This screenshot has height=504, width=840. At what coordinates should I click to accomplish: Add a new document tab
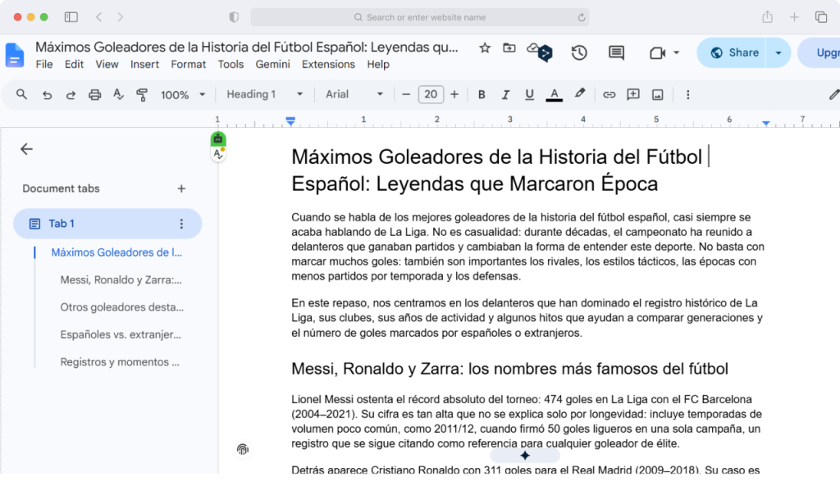[181, 188]
